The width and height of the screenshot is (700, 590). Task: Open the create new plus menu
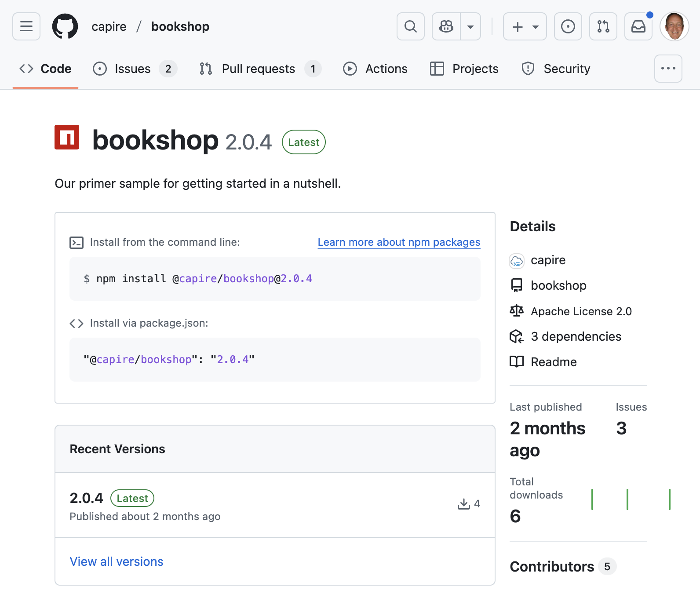point(525,26)
